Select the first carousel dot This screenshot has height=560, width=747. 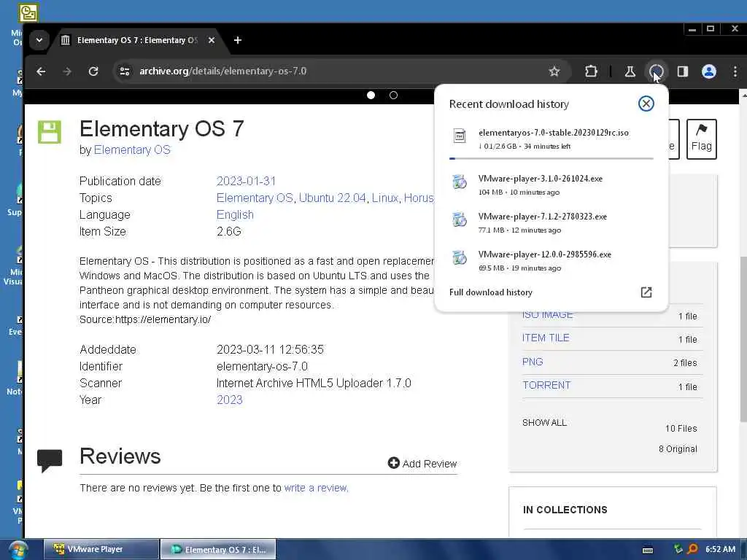(371, 96)
